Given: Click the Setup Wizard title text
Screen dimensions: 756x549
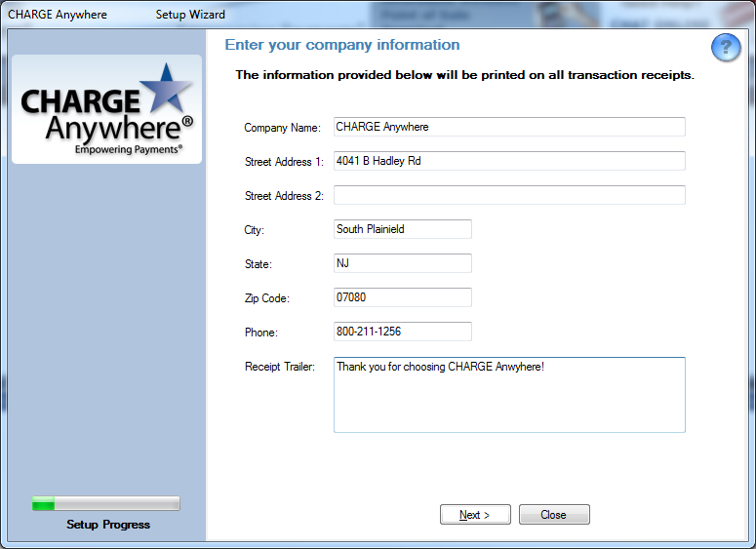Looking at the screenshot, I should (190, 15).
